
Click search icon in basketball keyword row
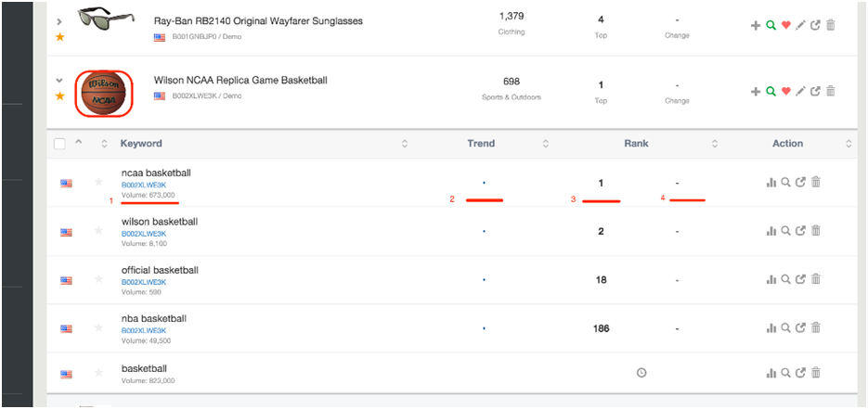coord(785,374)
